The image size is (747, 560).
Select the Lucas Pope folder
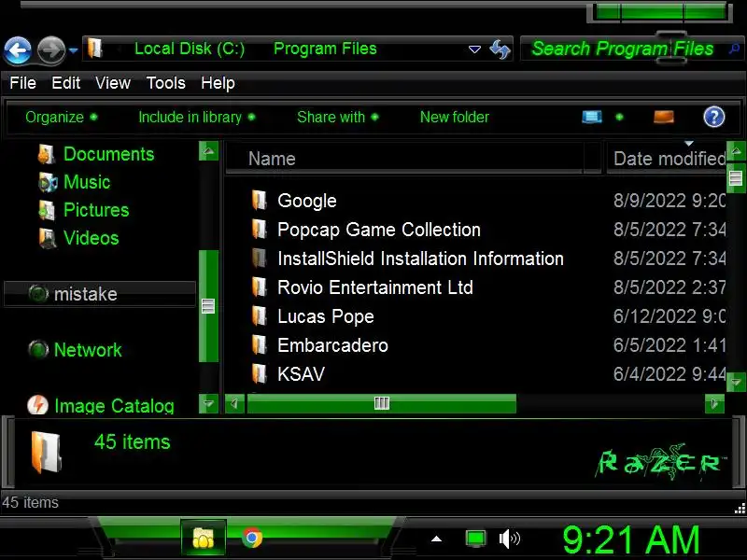coord(326,316)
